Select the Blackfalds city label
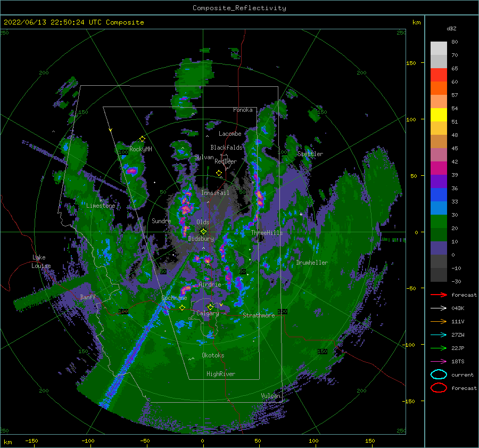 coord(226,148)
